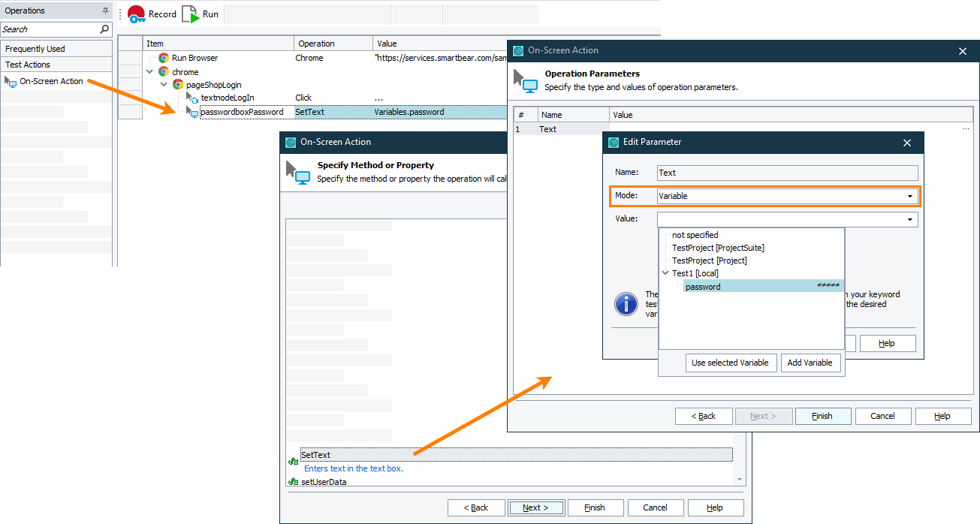Select the SetText method entry
Screen dimensions: 980x524
(x=315, y=454)
